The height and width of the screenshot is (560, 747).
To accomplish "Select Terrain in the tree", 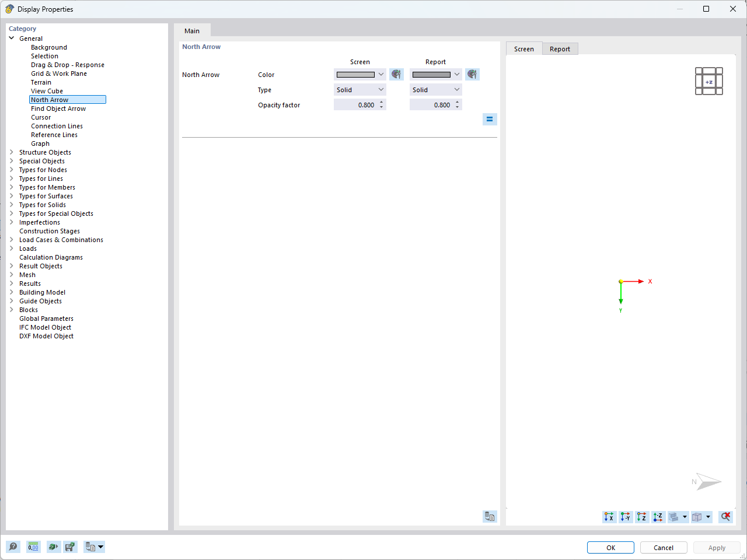I will pyautogui.click(x=41, y=82).
